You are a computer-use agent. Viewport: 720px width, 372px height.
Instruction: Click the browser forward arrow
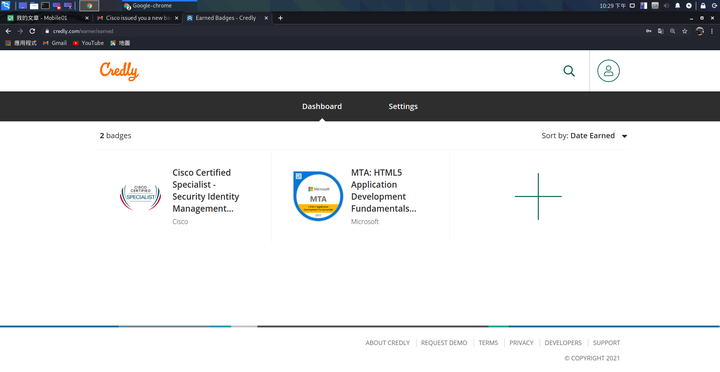(20, 31)
